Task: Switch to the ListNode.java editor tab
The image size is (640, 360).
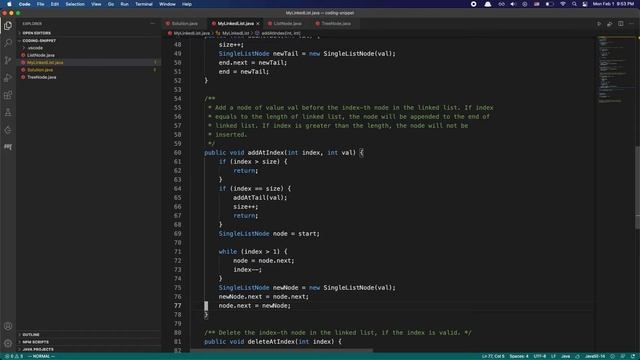Action: coord(287,24)
